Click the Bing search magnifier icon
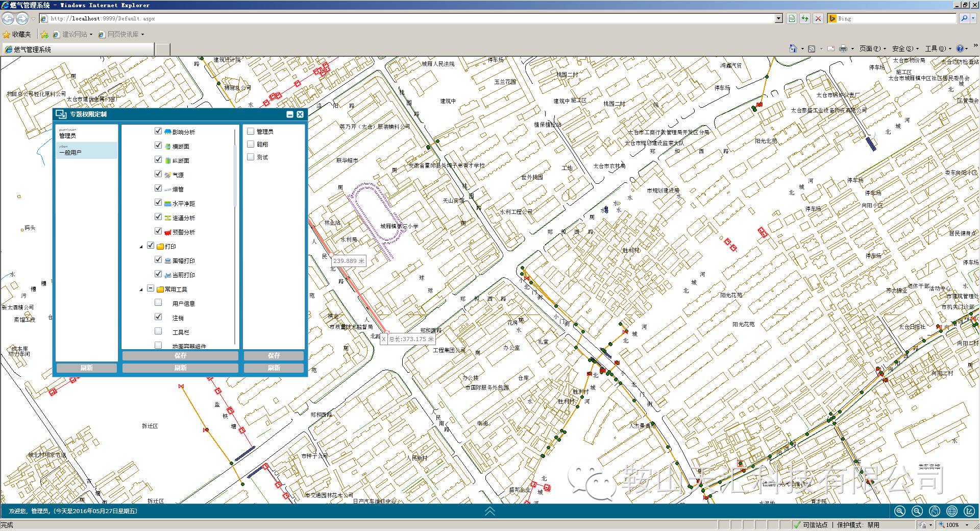 pos(964,18)
